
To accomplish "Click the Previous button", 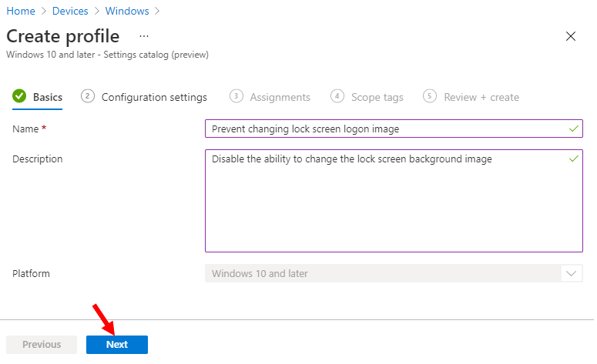I will [x=42, y=345].
